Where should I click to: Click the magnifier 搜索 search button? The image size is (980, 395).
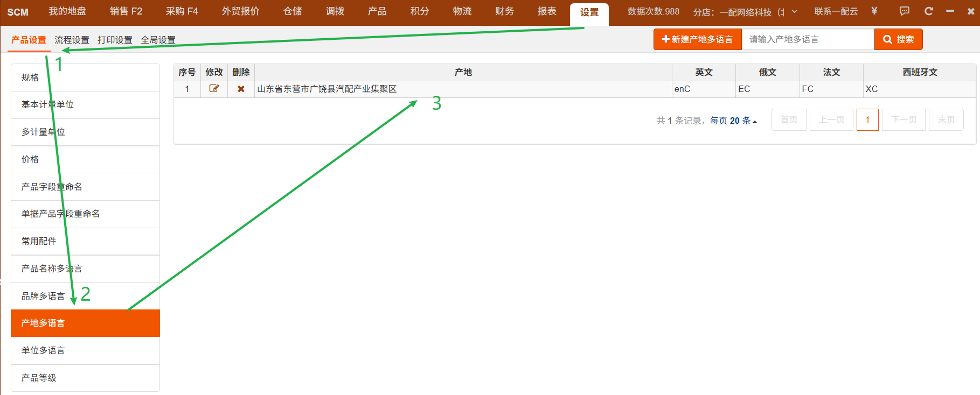pyautogui.click(x=898, y=39)
